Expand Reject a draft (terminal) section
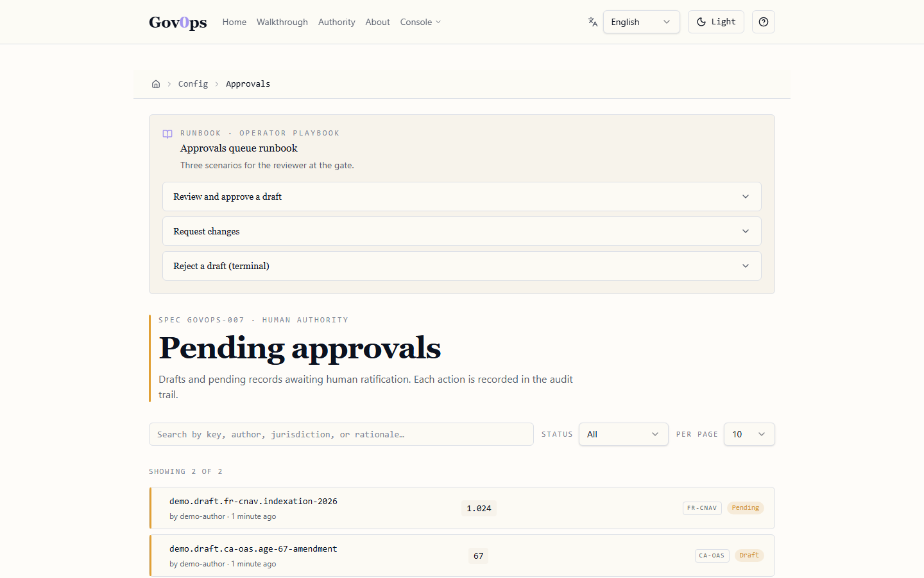 pos(462,266)
